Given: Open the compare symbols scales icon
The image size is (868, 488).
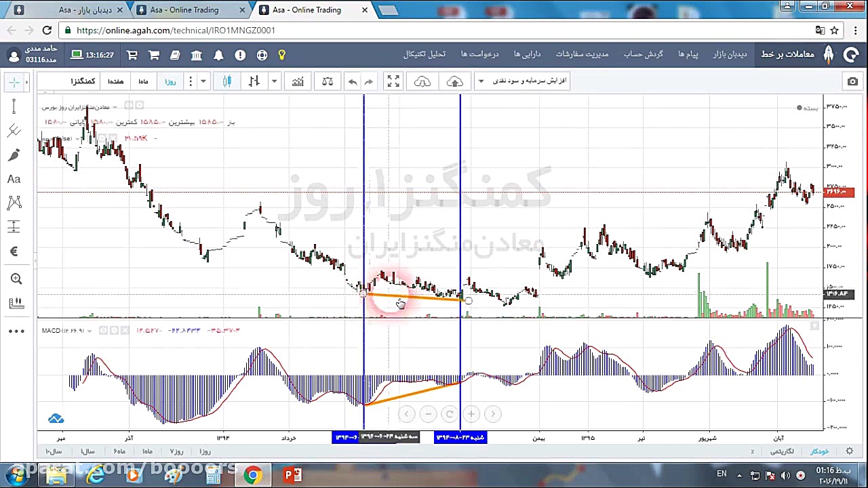Looking at the screenshot, I should (x=328, y=81).
